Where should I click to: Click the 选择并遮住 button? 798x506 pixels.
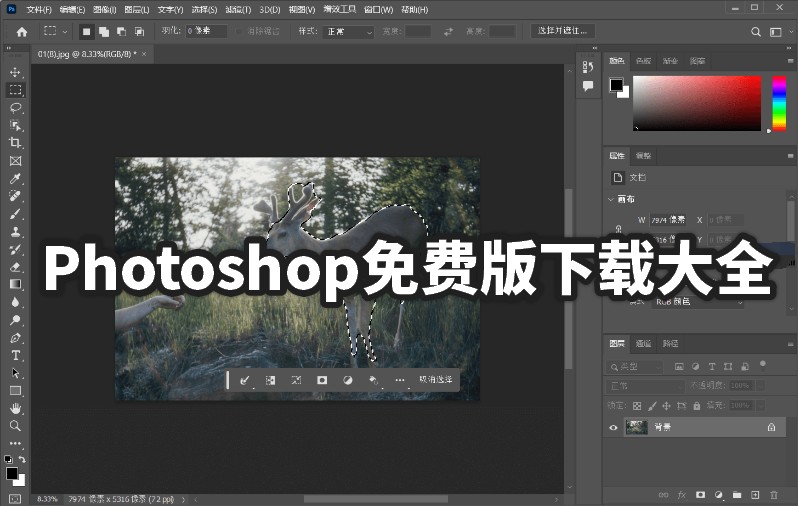coord(562,31)
